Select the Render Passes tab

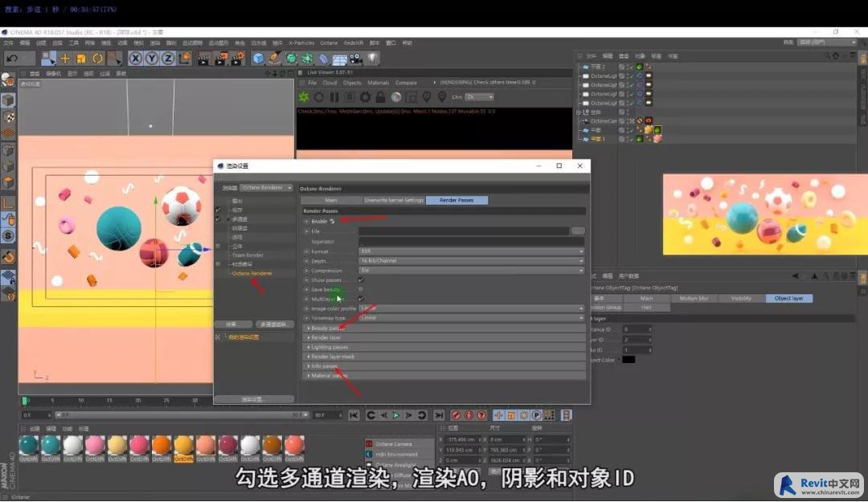click(x=457, y=200)
